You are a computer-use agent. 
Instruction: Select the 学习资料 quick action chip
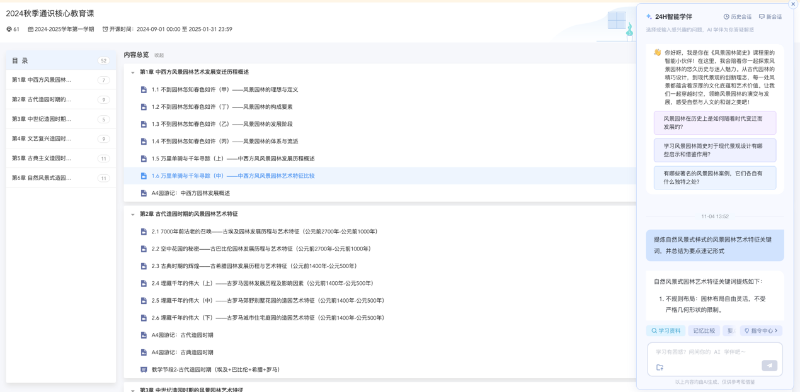pos(666,331)
